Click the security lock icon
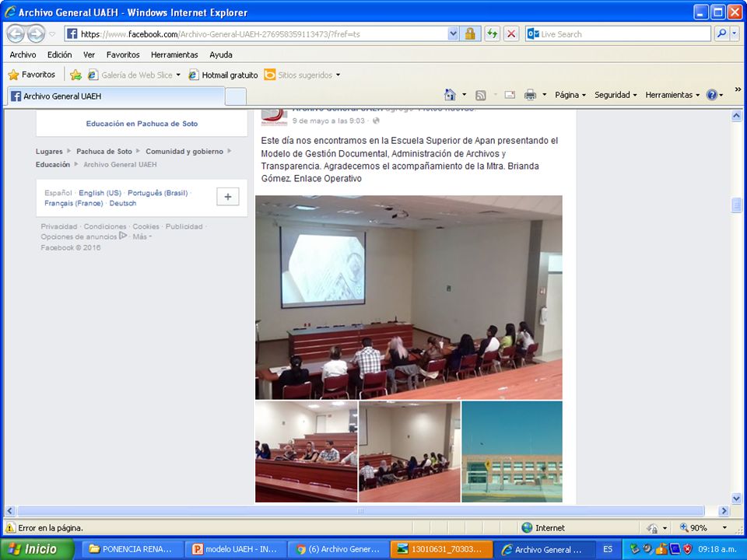The width and height of the screenshot is (747, 560). point(470,33)
